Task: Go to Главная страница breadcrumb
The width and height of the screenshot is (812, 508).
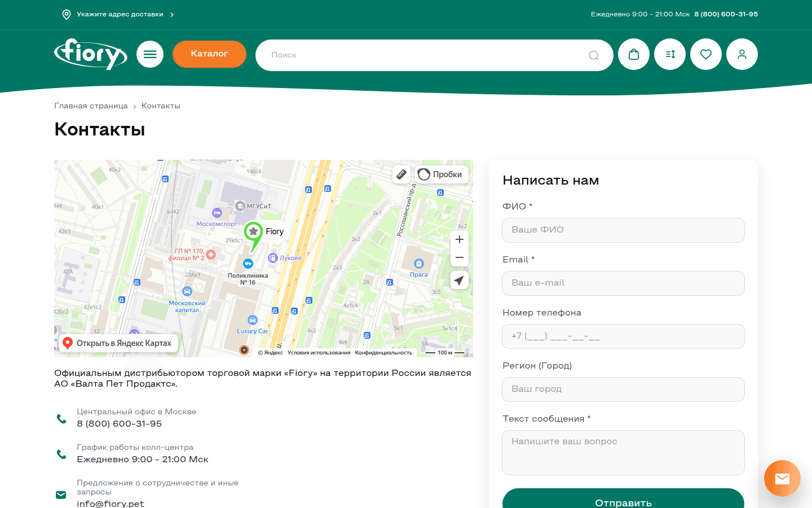Action: click(x=91, y=106)
